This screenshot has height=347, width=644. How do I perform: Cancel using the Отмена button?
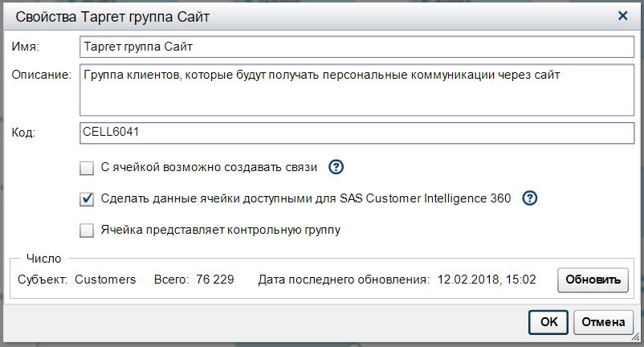[x=603, y=322]
